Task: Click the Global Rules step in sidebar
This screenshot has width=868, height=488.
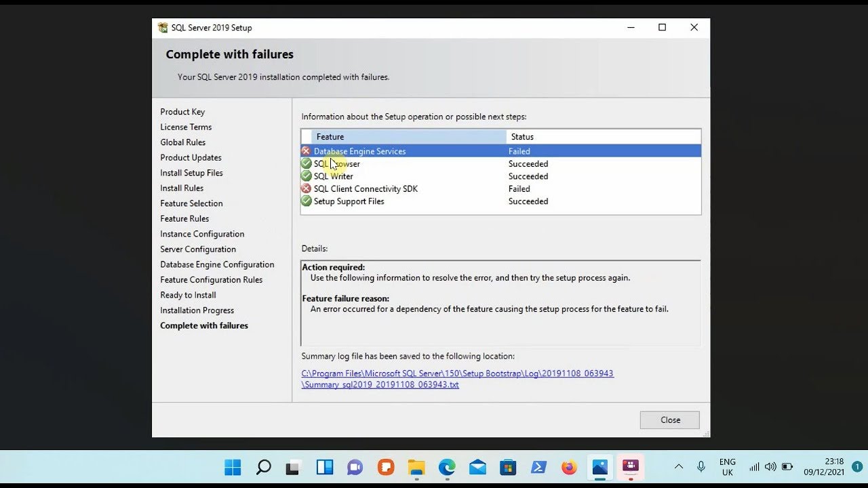Action: (183, 142)
